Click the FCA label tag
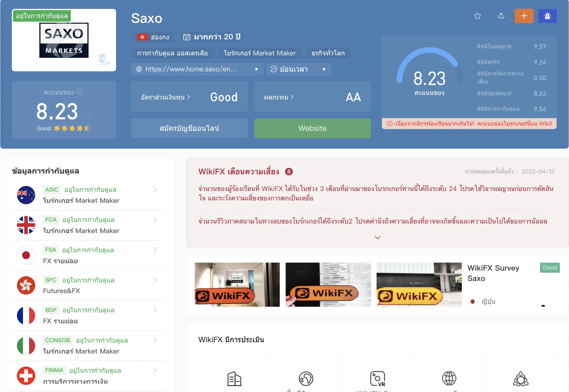 [x=51, y=220]
